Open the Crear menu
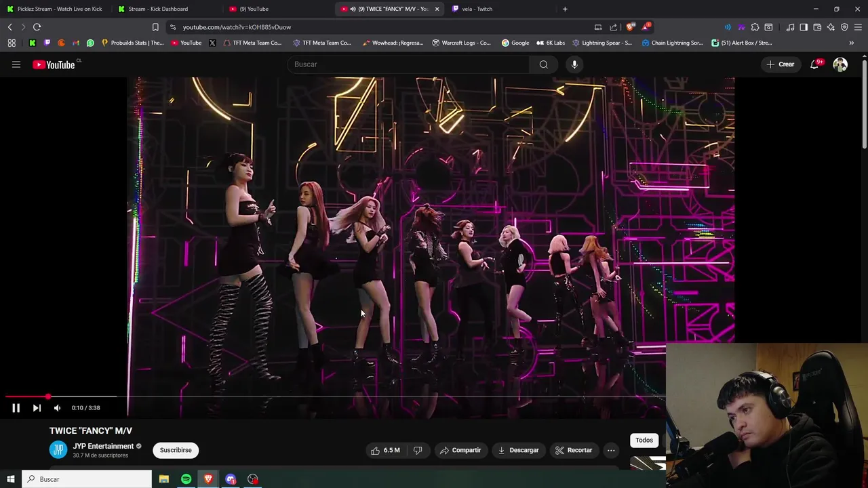 (x=781, y=64)
